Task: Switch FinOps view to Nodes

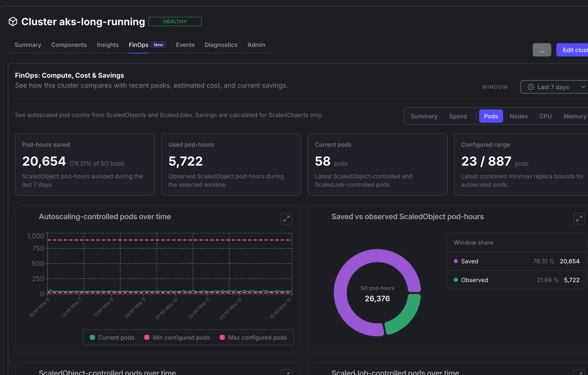Action: [519, 116]
